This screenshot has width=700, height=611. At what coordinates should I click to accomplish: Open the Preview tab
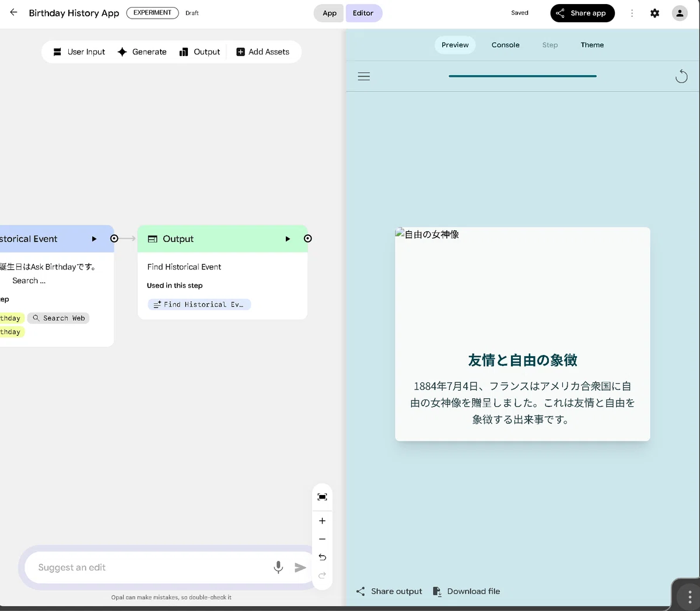455,45
